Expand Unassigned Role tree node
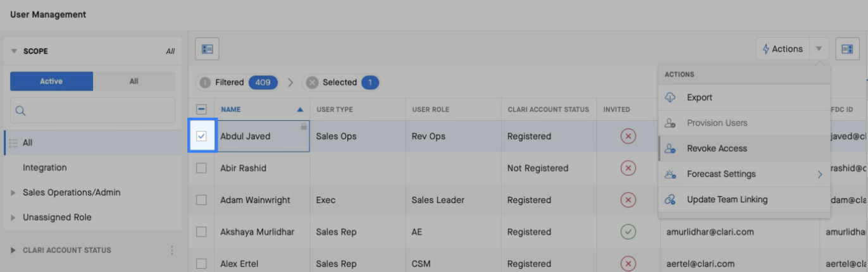The height and width of the screenshot is (272, 868). [x=14, y=217]
